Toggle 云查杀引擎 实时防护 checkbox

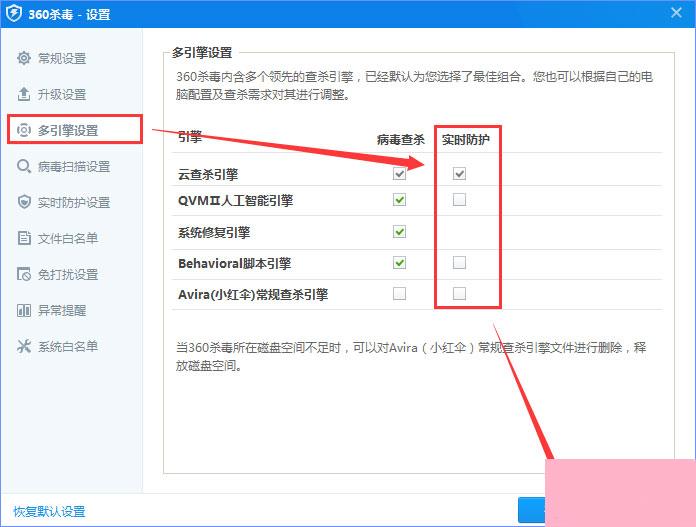[459, 174]
